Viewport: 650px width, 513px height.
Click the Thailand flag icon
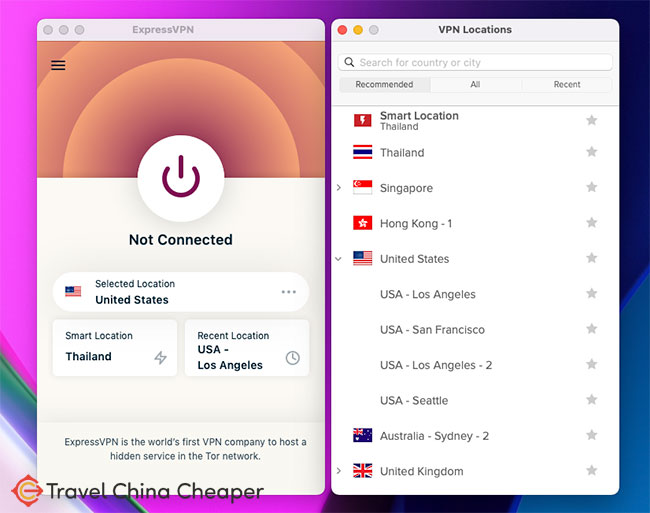[362, 152]
